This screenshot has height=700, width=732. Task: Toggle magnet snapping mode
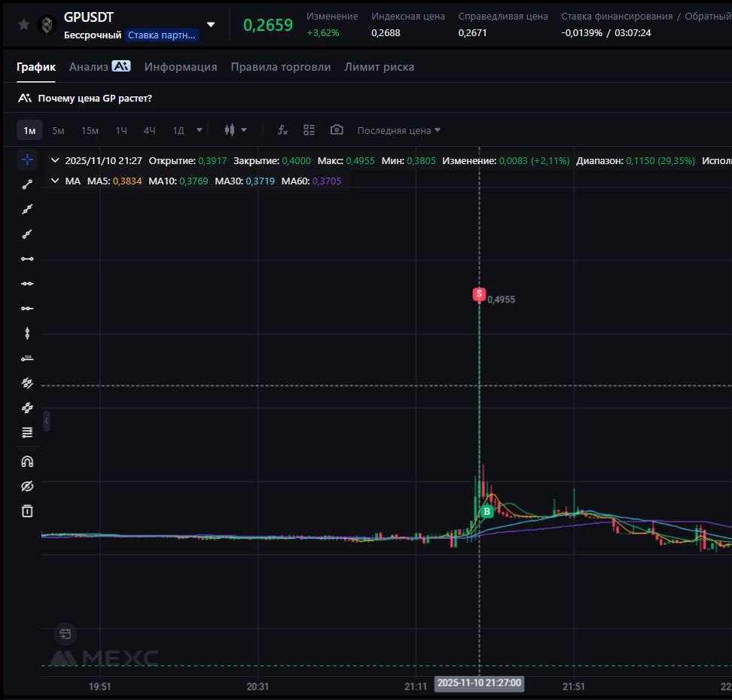[27, 461]
